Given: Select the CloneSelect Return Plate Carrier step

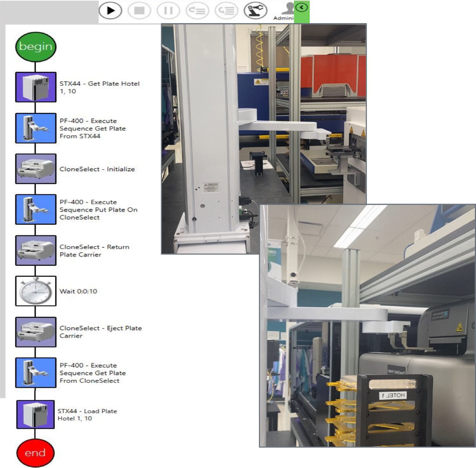Looking at the screenshot, I should point(35,251).
